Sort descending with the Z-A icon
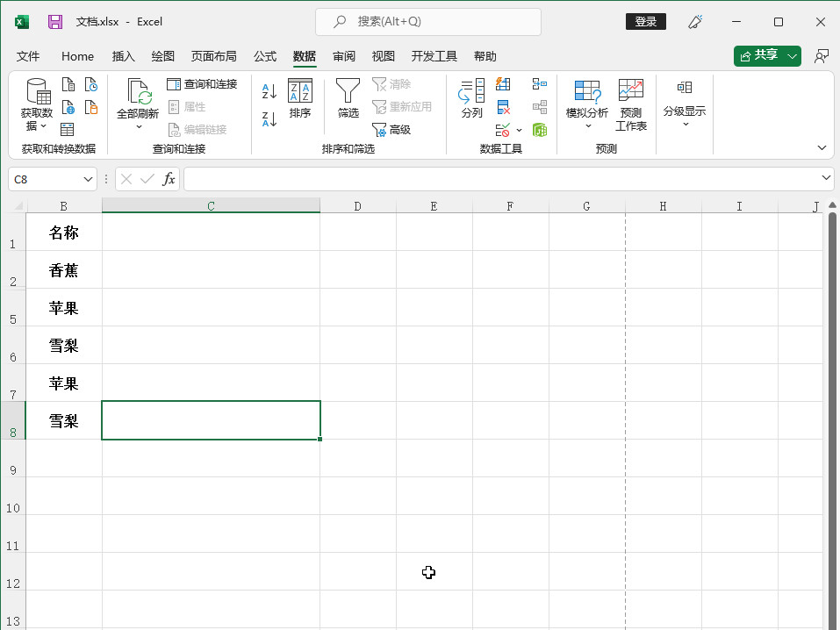The width and height of the screenshot is (840, 630). [269, 119]
